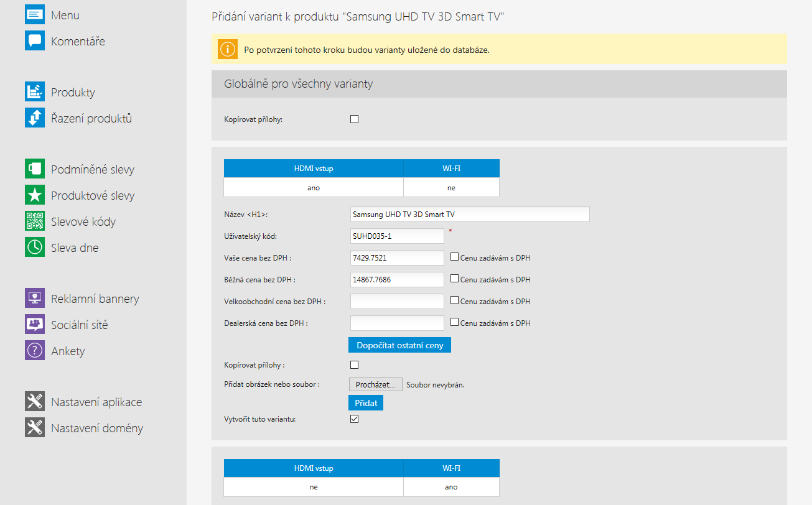Viewport: 812px width, 505px height.
Task: Check Cenu zadávám s DPH for Velkoobchodní cena
Action: point(454,300)
